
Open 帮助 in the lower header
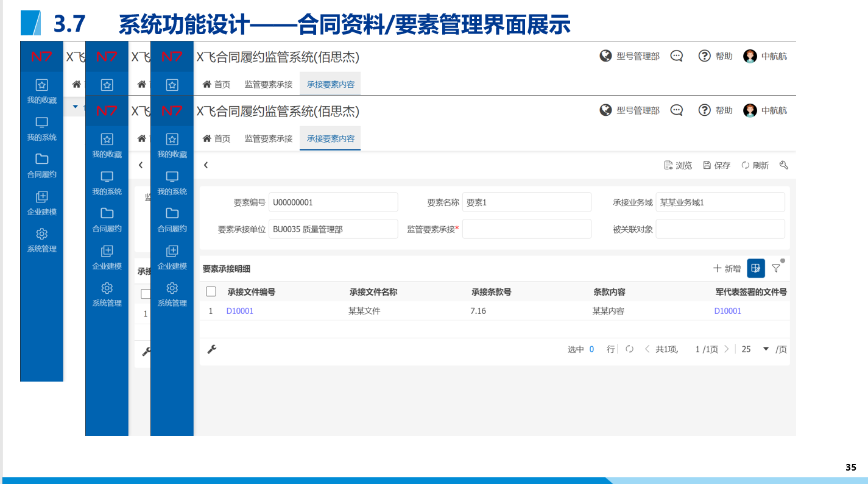(x=716, y=110)
